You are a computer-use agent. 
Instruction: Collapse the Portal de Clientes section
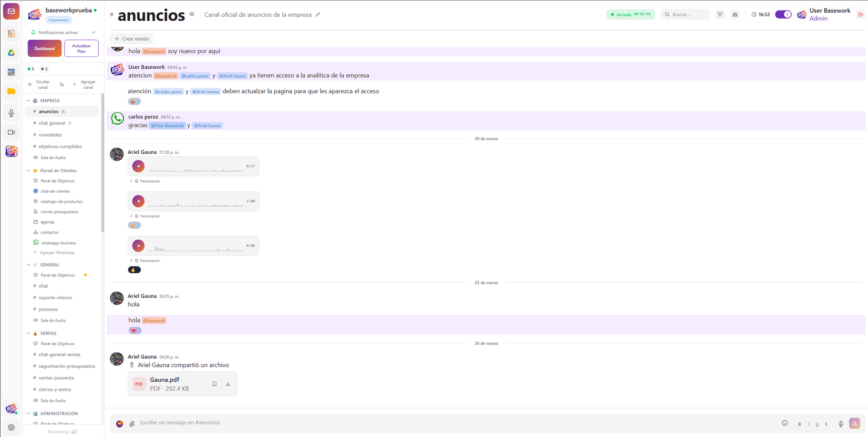28,171
